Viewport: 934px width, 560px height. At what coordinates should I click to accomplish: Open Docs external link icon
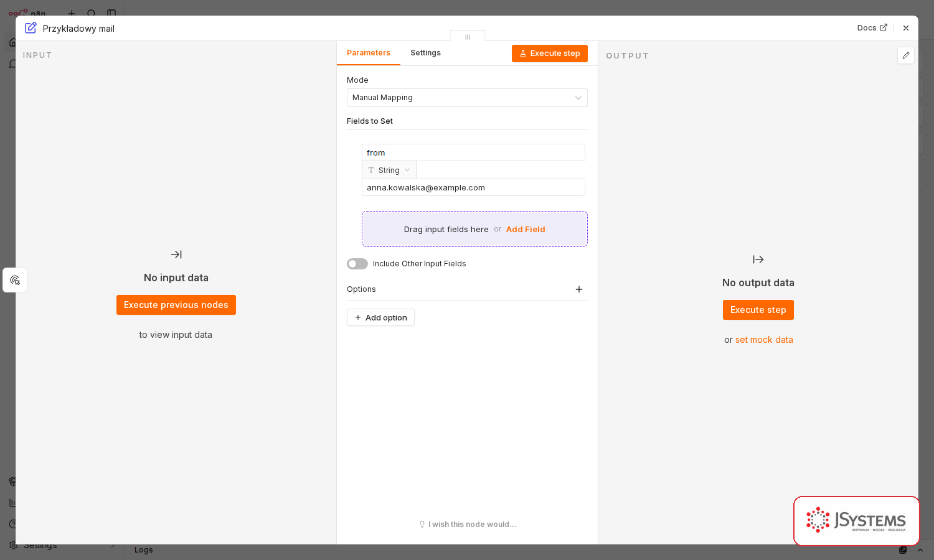point(883,27)
